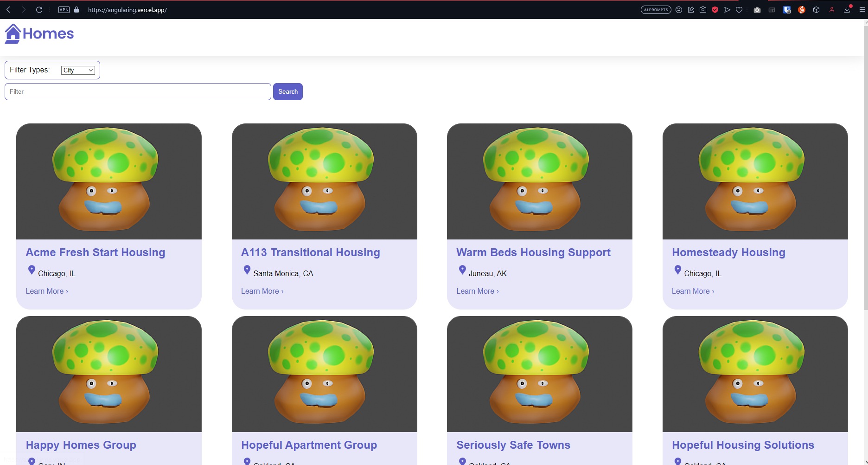Click the Filter text input field
The height and width of the screenshot is (465, 868).
tap(138, 92)
